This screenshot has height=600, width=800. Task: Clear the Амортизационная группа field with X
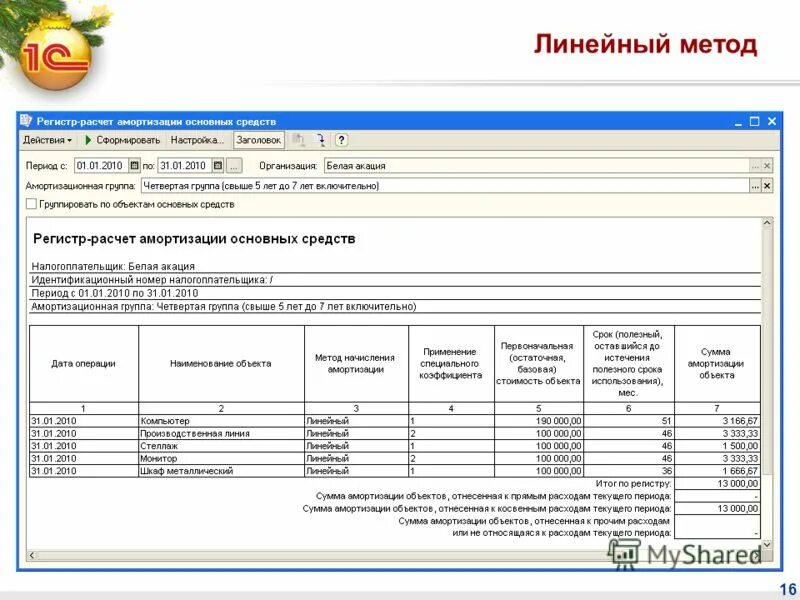(x=767, y=186)
